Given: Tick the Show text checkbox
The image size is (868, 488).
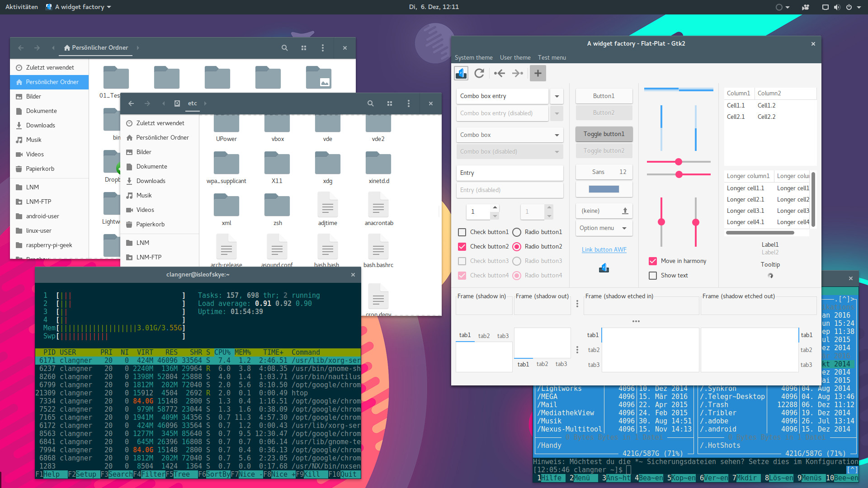Looking at the screenshot, I should (653, 276).
